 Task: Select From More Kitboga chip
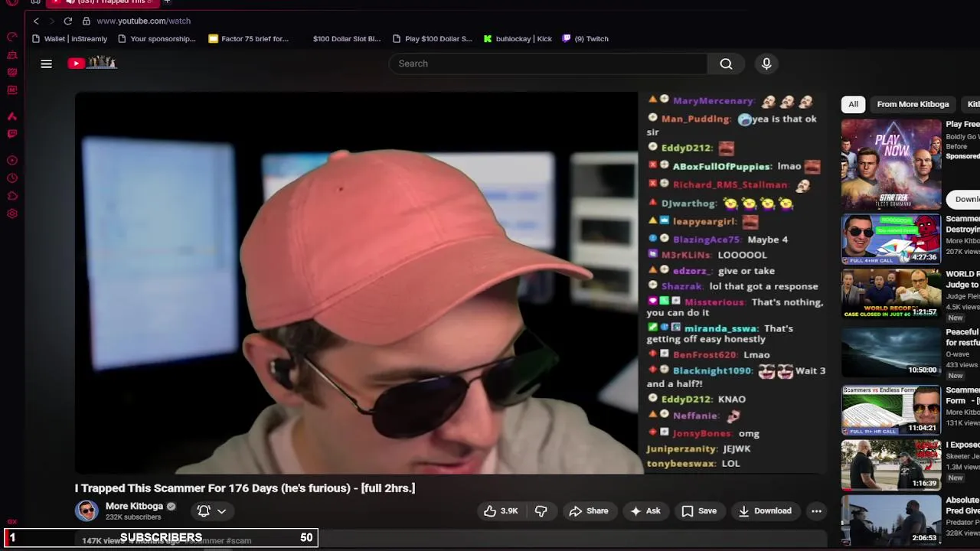[x=913, y=104]
